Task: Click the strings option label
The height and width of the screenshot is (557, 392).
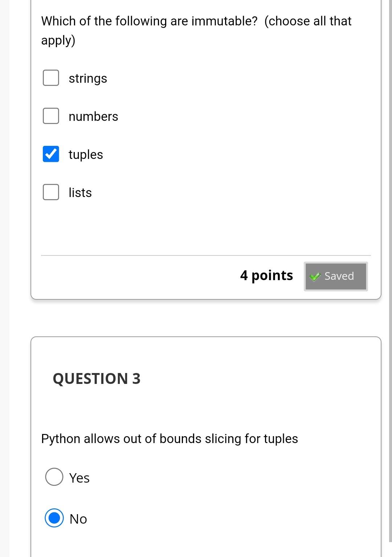Action: pos(88,78)
